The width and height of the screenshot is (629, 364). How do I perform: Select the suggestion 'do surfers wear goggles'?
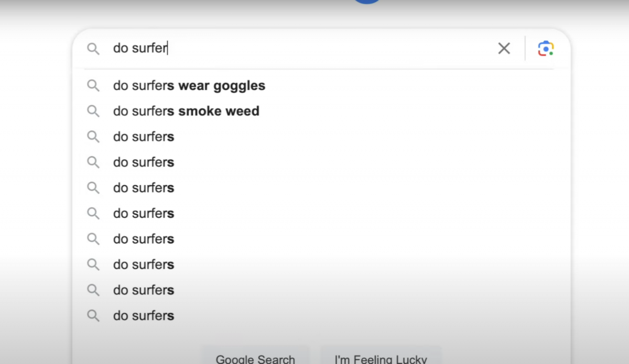click(x=189, y=85)
